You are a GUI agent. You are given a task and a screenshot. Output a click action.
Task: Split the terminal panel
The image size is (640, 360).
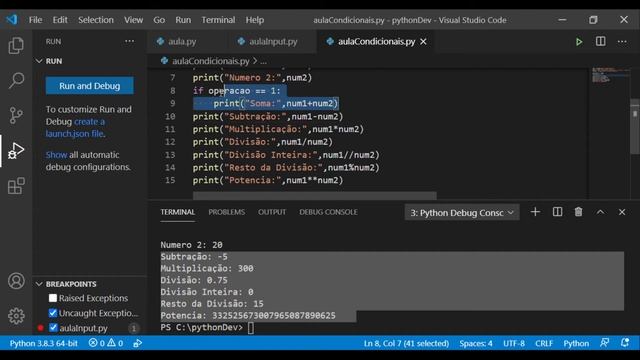[557, 212]
